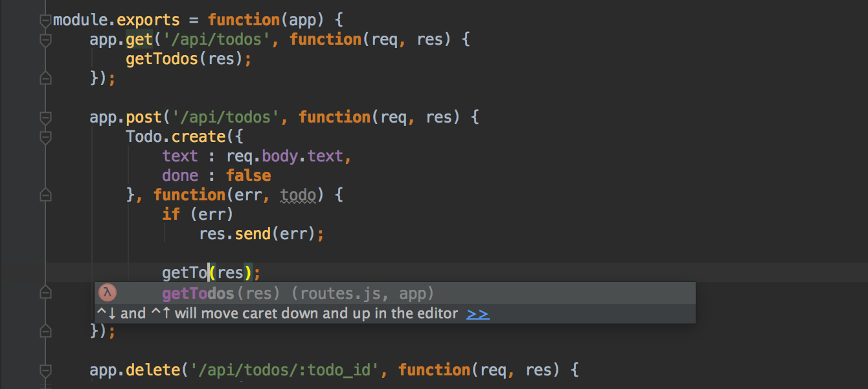Click the 'module.exports' text
Screen dimensions: 868x389
coord(117,20)
